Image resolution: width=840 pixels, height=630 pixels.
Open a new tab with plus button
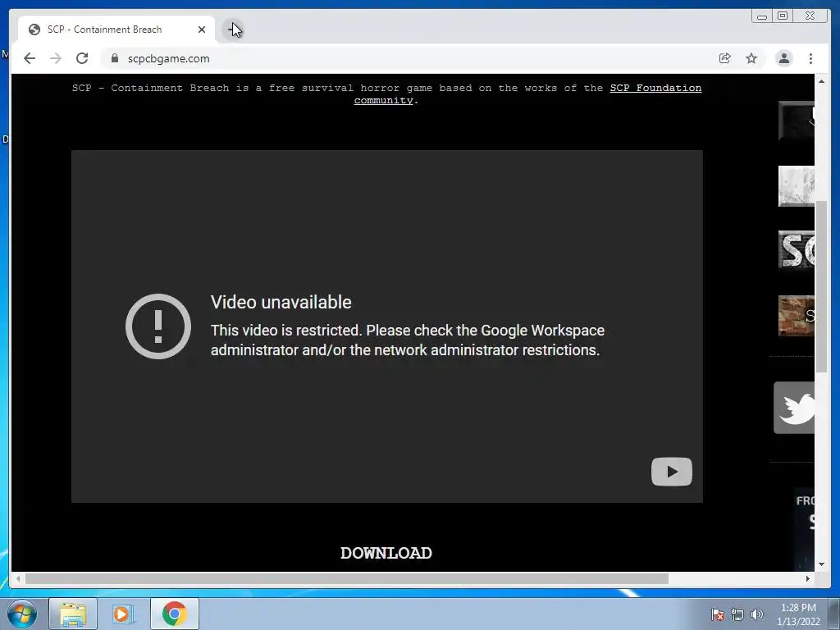pos(234,30)
